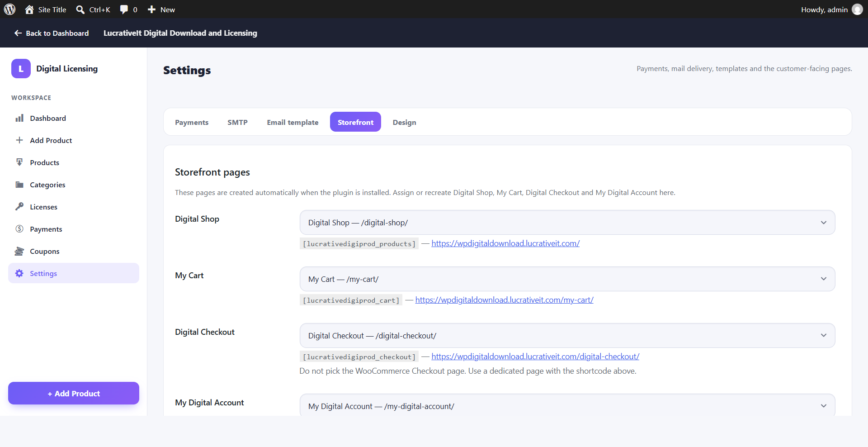Click the Back to Dashboard arrow icon
The image size is (868, 447).
(x=18, y=33)
